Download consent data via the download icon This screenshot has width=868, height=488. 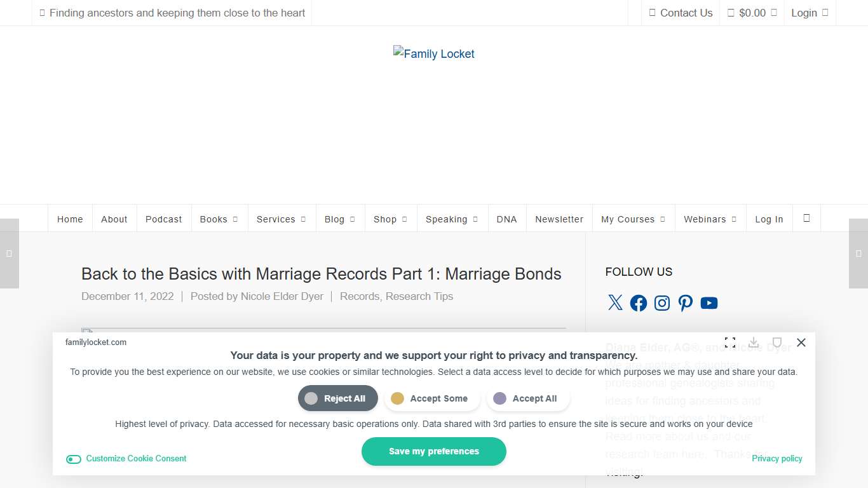(754, 342)
